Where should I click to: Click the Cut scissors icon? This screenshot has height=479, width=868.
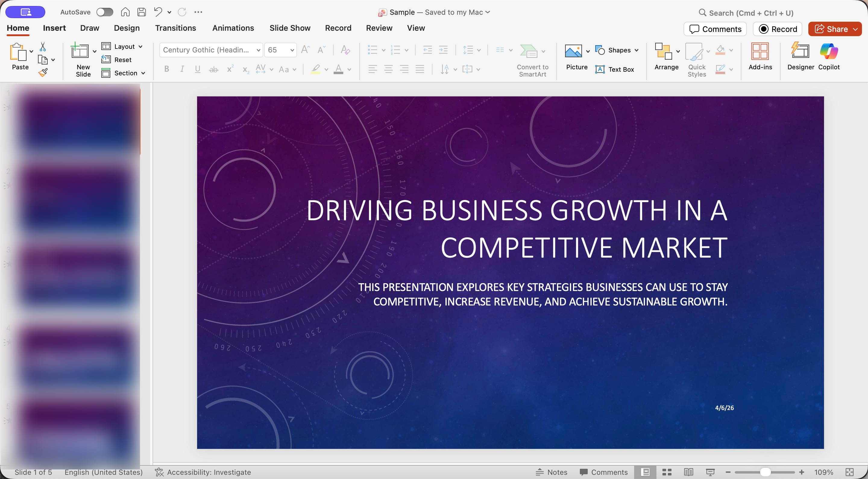[x=43, y=46]
